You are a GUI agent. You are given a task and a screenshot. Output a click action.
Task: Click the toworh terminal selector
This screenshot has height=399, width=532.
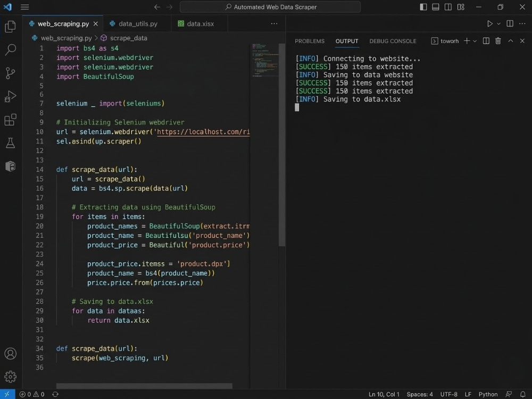445,41
